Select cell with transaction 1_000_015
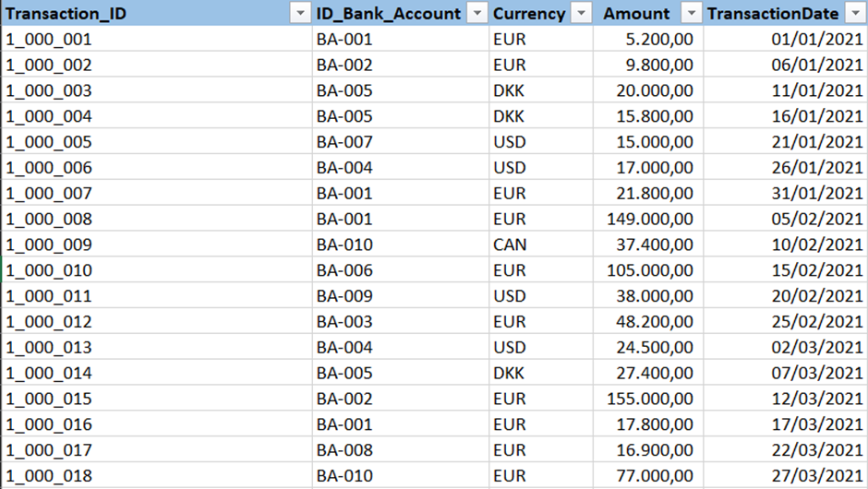This screenshot has height=489, width=868. click(157, 399)
